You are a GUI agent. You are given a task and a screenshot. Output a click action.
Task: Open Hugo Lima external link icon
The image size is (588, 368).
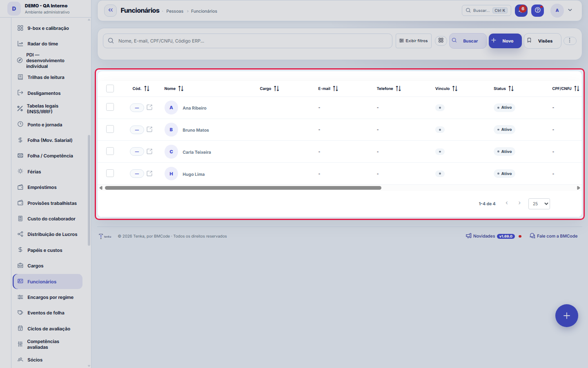click(149, 174)
